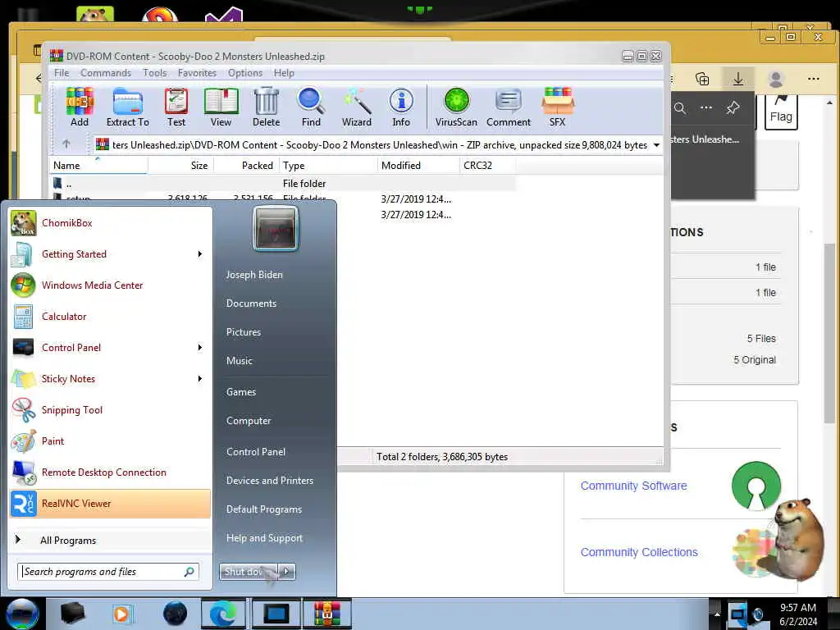The width and height of the screenshot is (840, 630).
Task: Open the Comment tool
Action: click(x=509, y=107)
